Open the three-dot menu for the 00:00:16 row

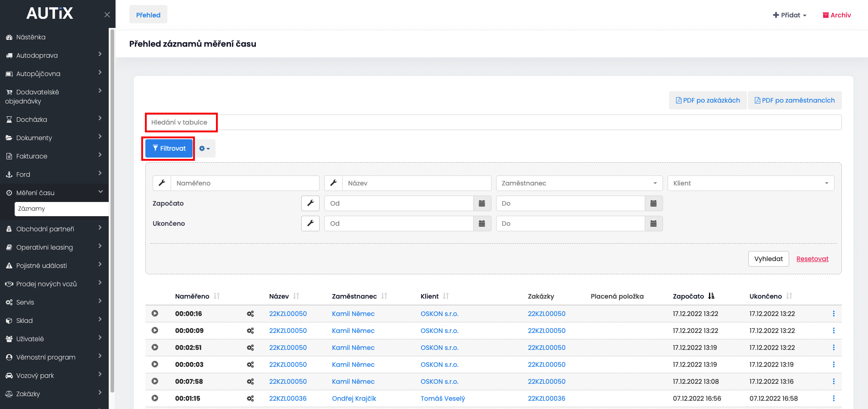tap(834, 314)
